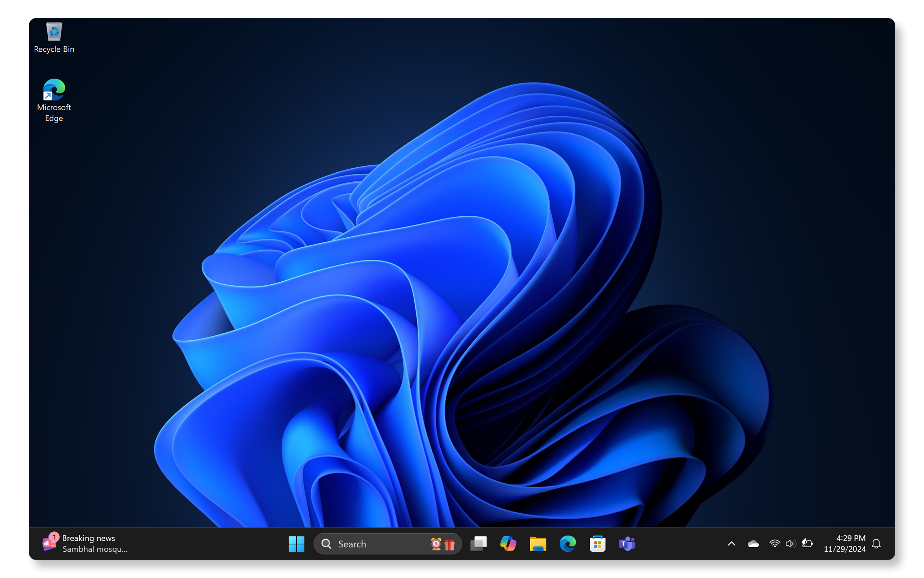Open Microsoft Store from the taskbar
924x578 pixels.
pos(598,544)
